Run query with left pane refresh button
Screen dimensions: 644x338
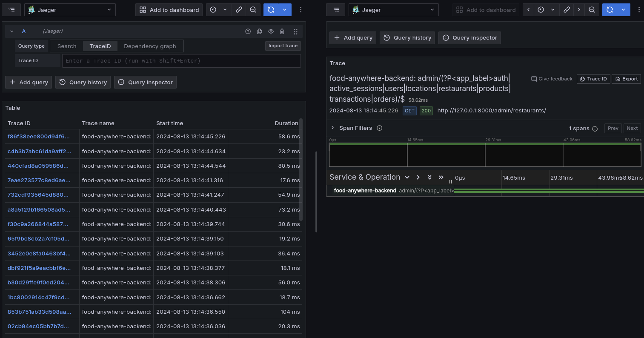271,10
